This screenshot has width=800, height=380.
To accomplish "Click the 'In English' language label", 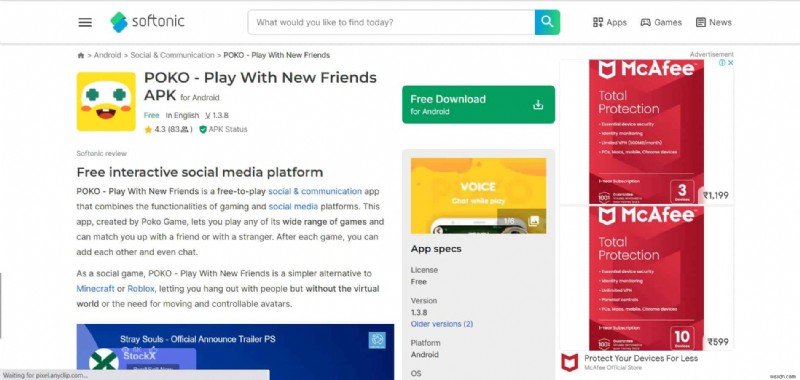I will tap(182, 116).
